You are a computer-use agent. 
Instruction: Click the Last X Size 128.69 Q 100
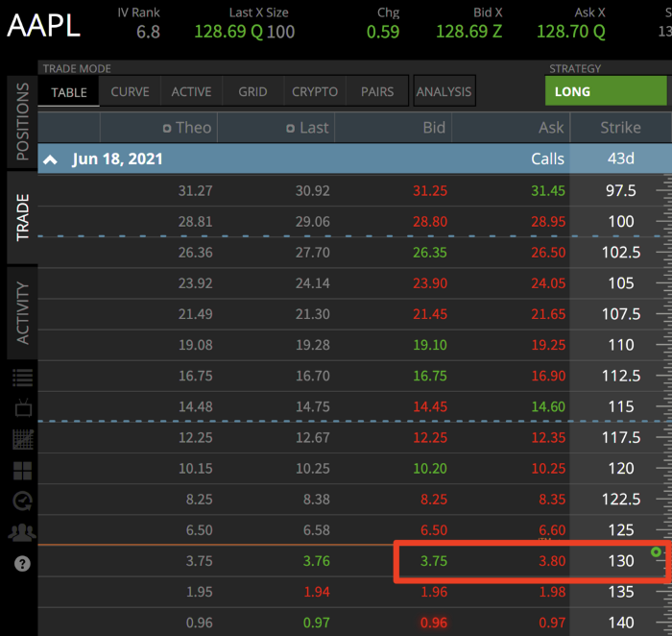coord(244,32)
